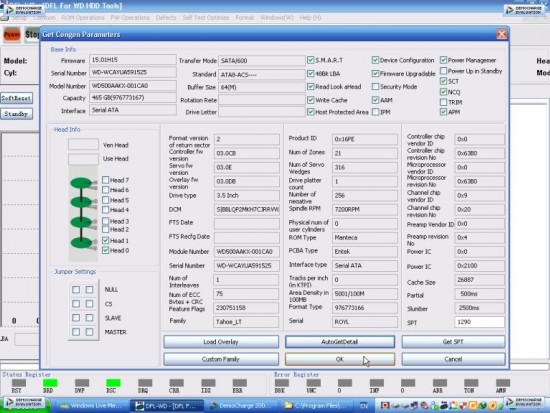The image size is (550, 413).
Task: Click the Use Head field
Action: 83,159
